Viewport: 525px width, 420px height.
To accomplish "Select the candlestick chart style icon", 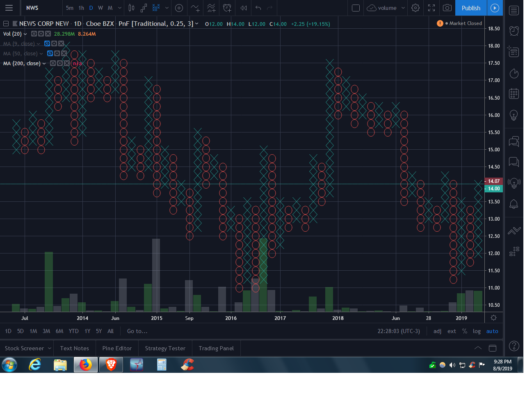I will [131, 8].
